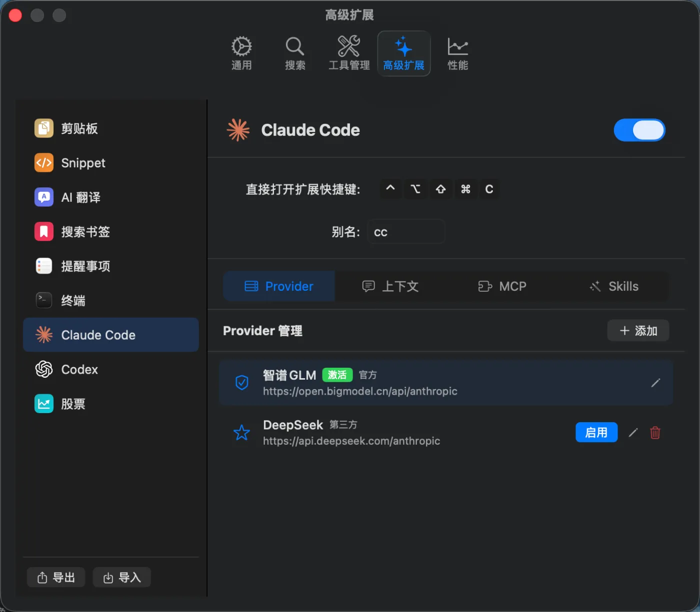Select Snippet in the sidebar
This screenshot has width=700, height=612.
pyautogui.click(x=110, y=163)
